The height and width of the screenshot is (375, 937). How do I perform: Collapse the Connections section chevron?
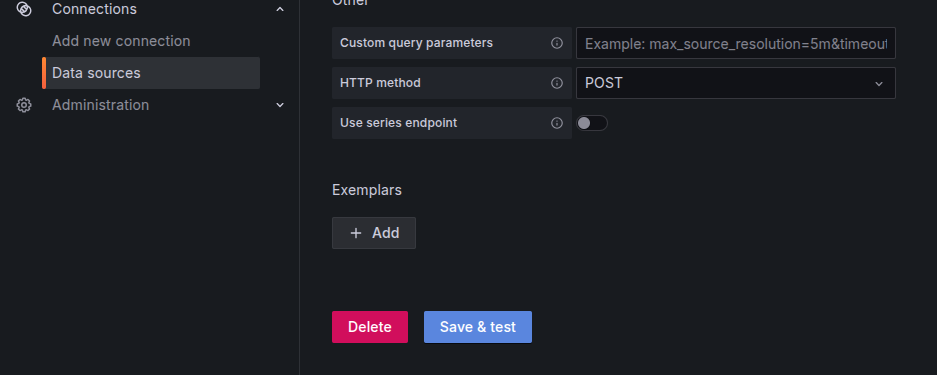pyautogui.click(x=280, y=9)
